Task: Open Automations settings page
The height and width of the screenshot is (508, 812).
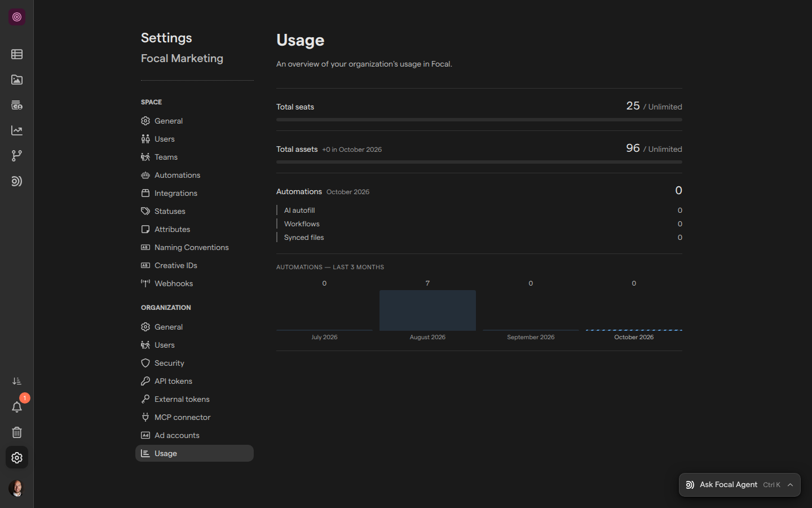Action: click(x=195, y=175)
